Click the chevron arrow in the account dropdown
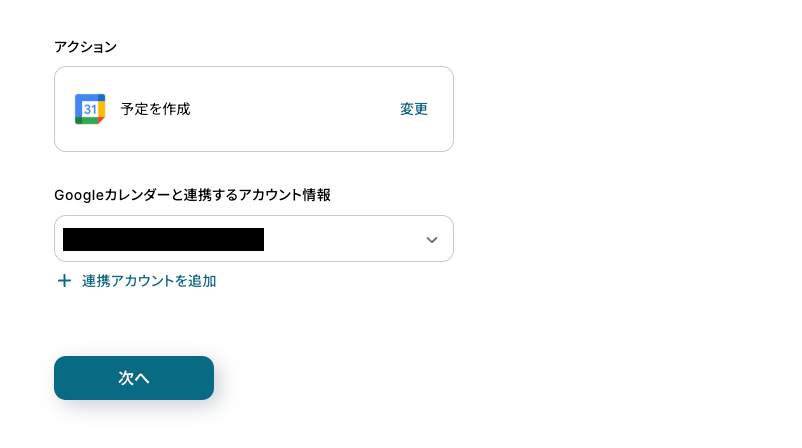The height and width of the screenshot is (448, 802). tap(432, 240)
